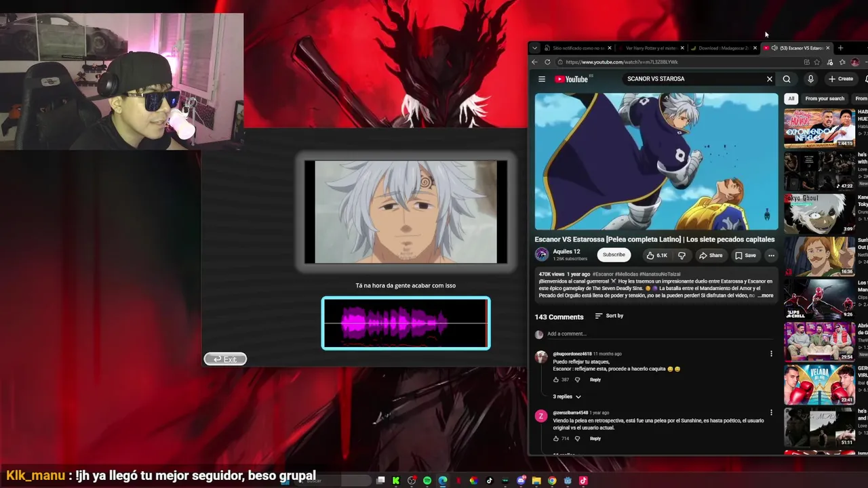Click the anime clip preview in the soundboard
Image resolution: width=868 pixels, height=488 pixels.
(406, 212)
